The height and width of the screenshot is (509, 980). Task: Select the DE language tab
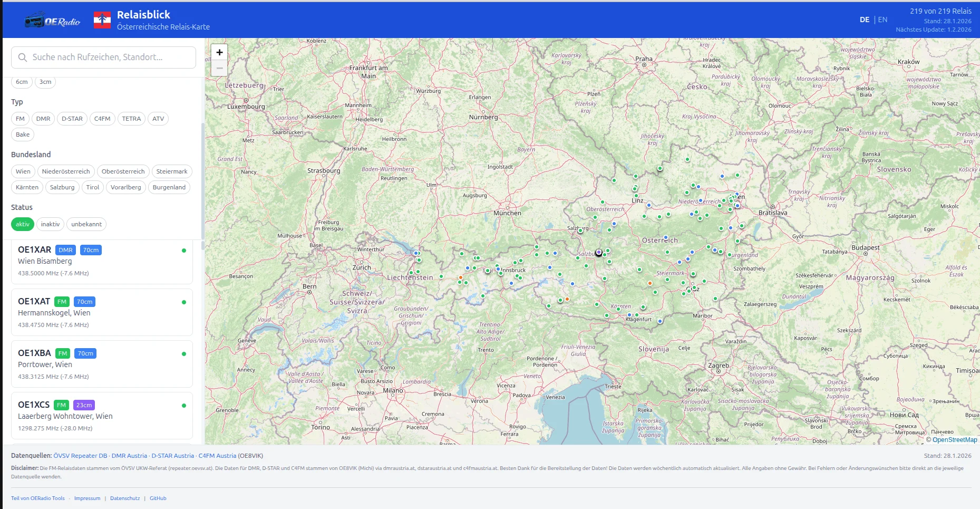coord(863,19)
